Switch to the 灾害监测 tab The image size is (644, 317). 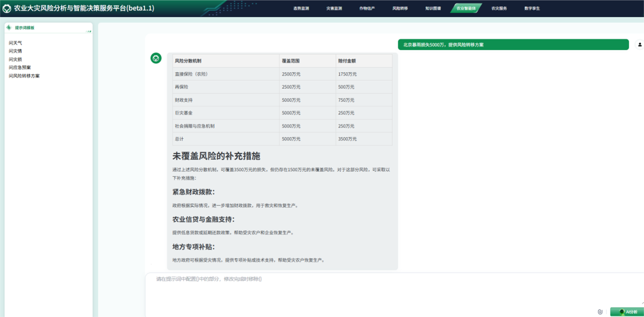click(334, 8)
